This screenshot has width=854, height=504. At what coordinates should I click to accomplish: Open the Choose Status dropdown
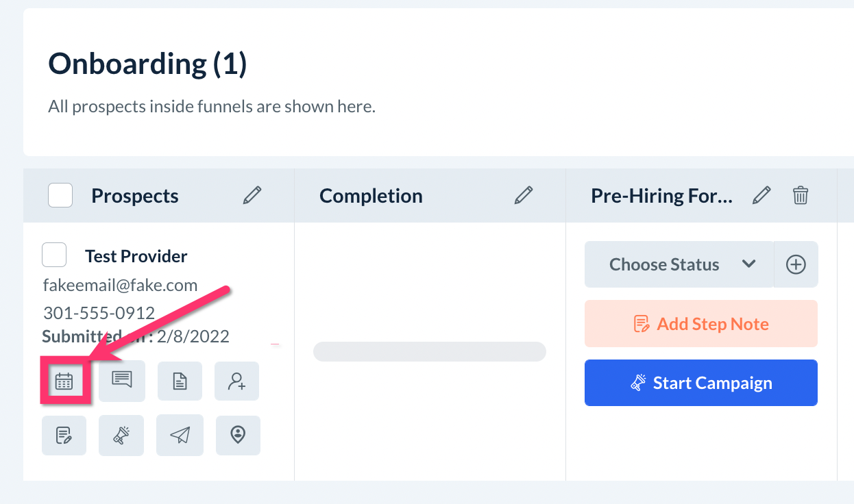point(679,264)
